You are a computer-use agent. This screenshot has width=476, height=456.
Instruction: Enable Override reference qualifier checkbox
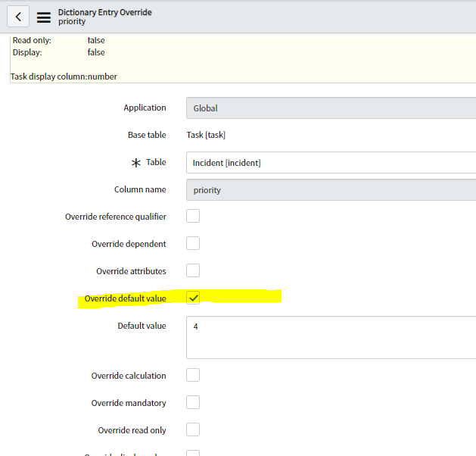tap(193, 217)
